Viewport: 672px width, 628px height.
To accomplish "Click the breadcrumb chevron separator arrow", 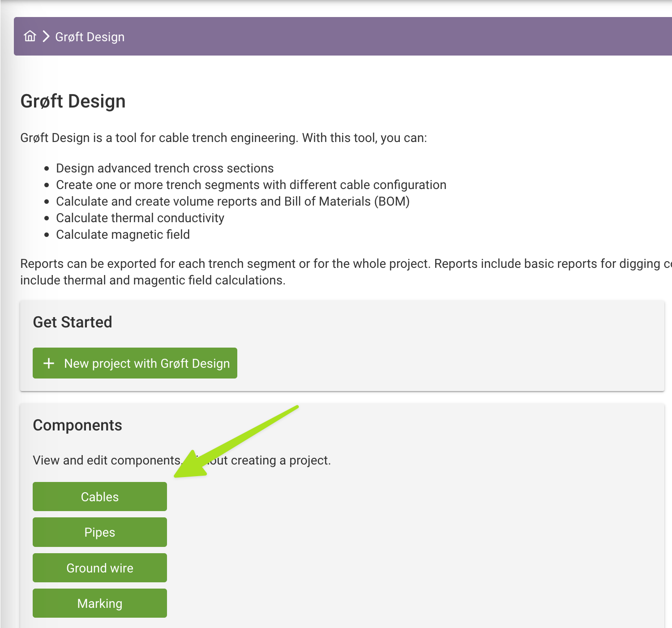I will [46, 36].
